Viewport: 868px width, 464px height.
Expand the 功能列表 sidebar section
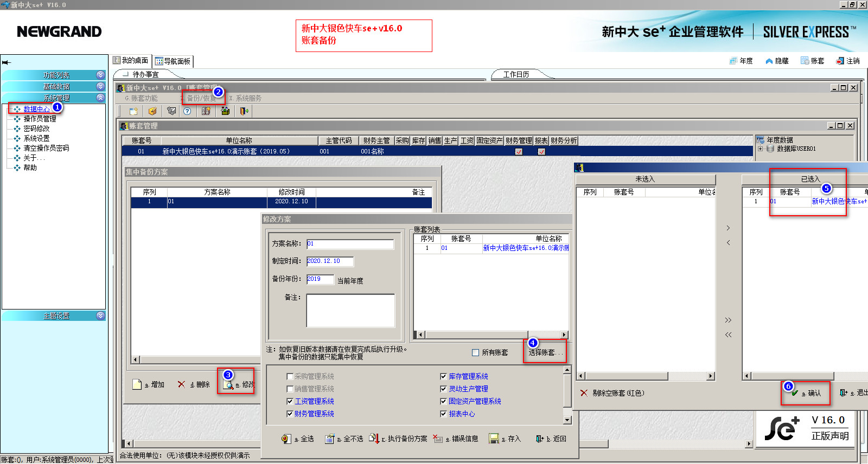100,75
